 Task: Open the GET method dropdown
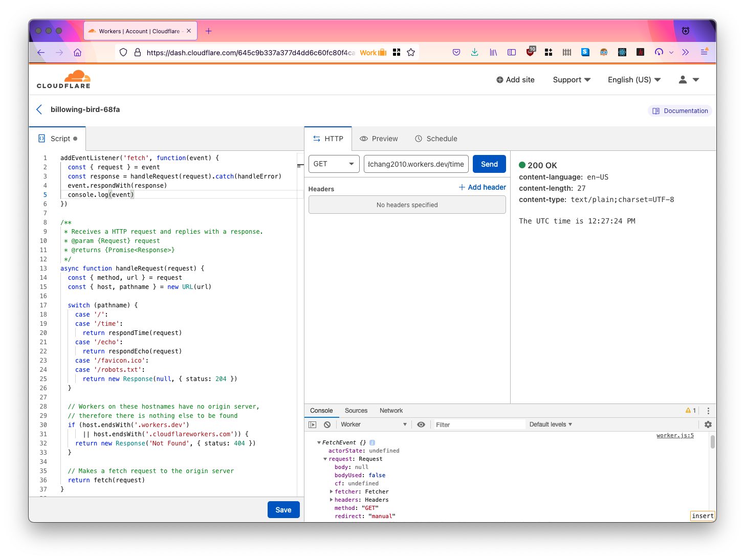pos(334,164)
